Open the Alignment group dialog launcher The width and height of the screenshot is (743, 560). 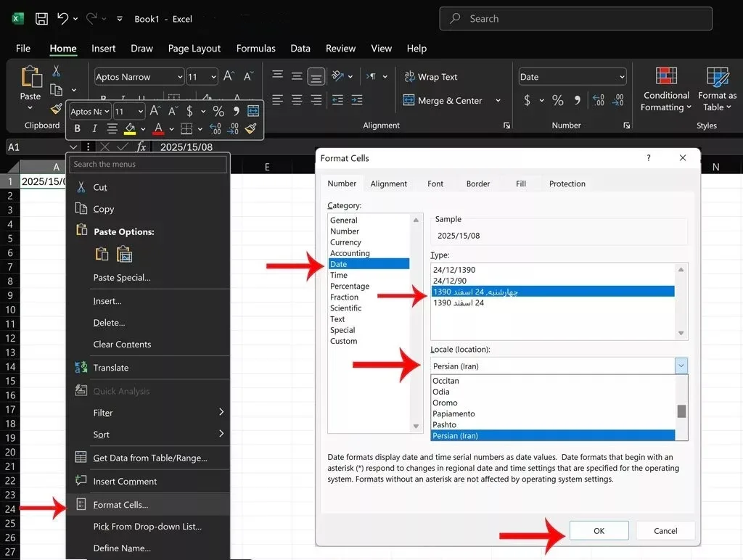pos(506,125)
